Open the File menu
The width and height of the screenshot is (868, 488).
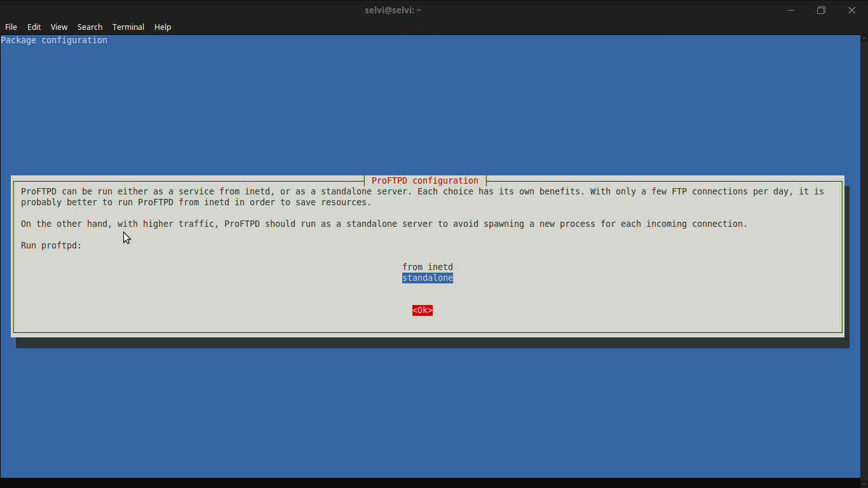pos(11,27)
